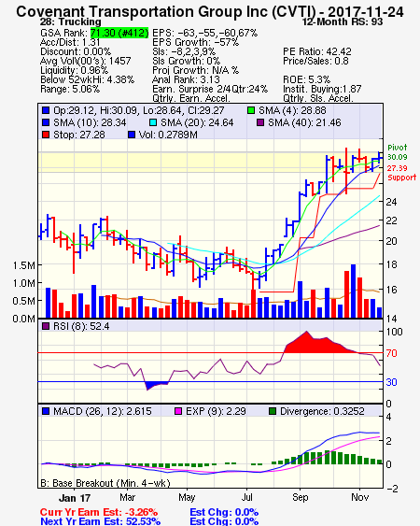The image size is (420, 526).
Task: Click the 'Anal Rank: 3.13' text
Action: (186, 79)
